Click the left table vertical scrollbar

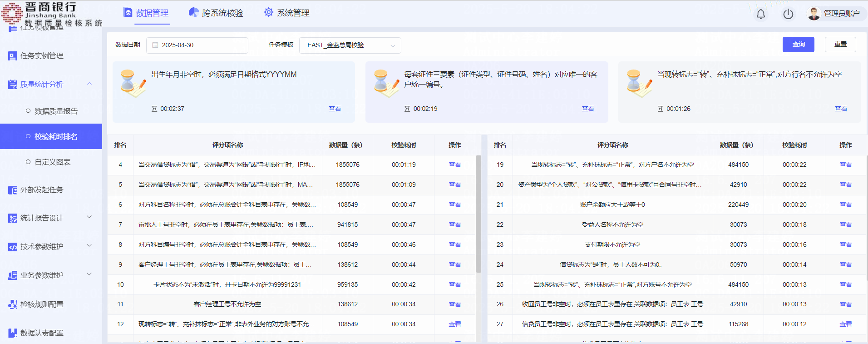tap(478, 214)
